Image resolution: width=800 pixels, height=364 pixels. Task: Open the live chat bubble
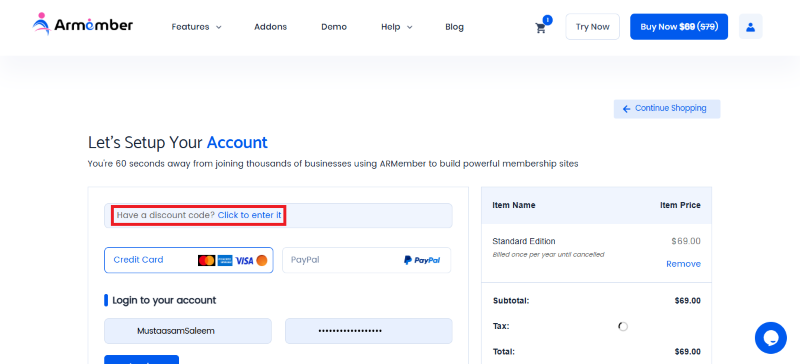point(770,337)
